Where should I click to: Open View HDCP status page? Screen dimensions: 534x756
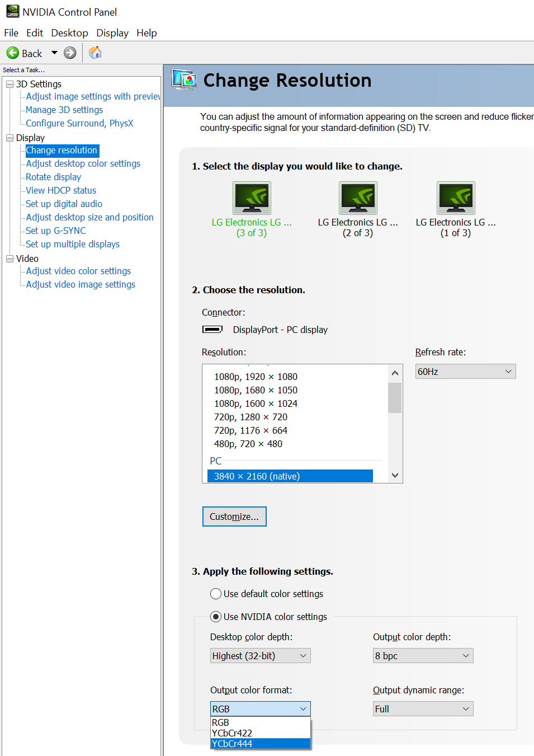tap(61, 190)
